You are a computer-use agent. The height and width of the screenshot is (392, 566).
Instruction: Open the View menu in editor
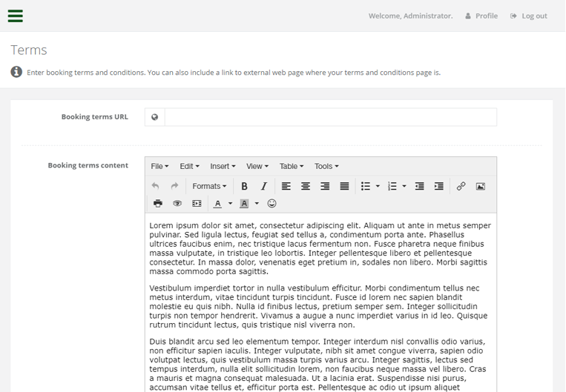click(257, 166)
